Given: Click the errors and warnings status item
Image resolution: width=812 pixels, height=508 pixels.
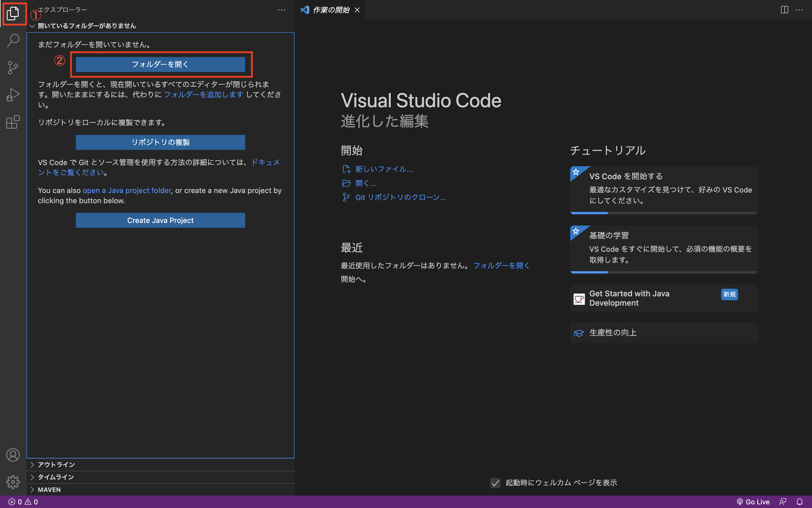Looking at the screenshot, I should [x=23, y=502].
